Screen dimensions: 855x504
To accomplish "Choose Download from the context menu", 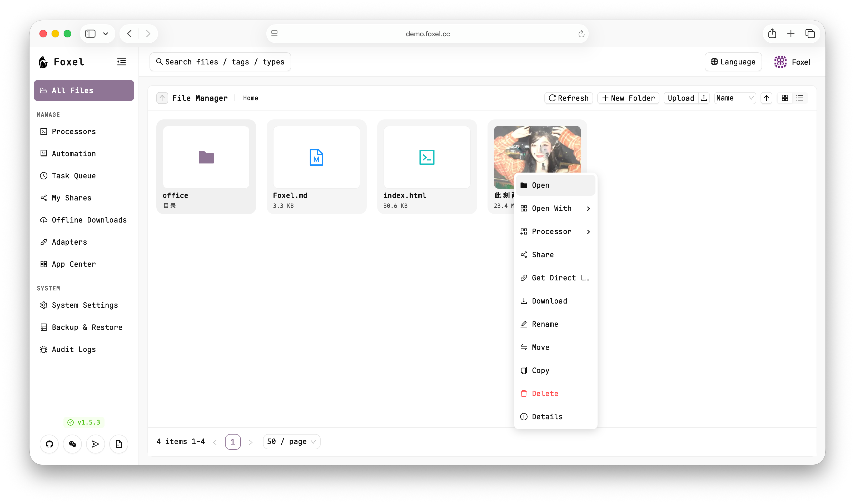I will tap(549, 301).
